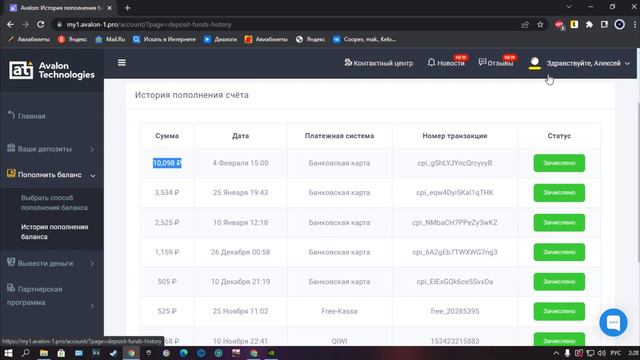Open the Windows Start menu
This screenshot has height=360, width=640.
point(8,353)
